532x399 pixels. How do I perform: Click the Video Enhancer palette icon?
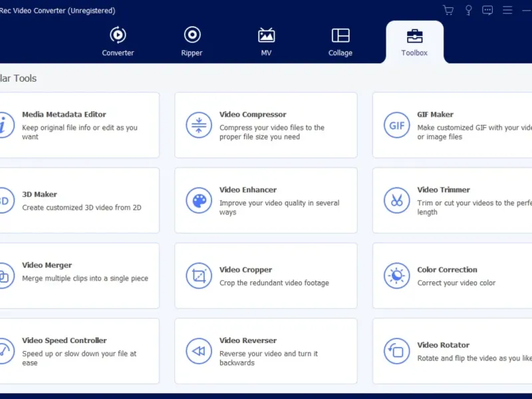(x=199, y=201)
